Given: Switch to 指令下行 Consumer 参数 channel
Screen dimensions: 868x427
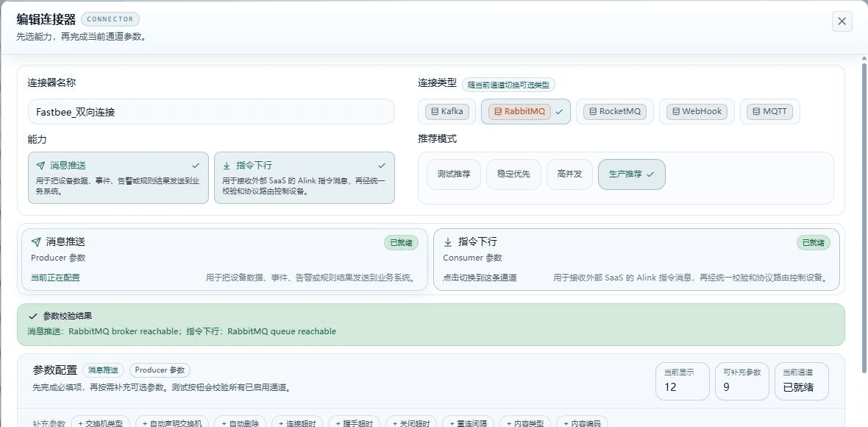Looking at the screenshot, I should tap(636, 259).
